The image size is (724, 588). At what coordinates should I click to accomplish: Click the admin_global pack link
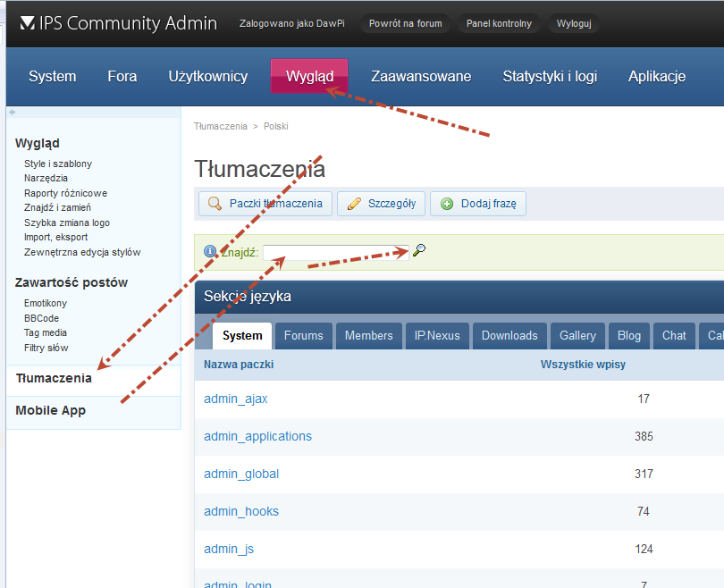pyautogui.click(x=241, y=475)
